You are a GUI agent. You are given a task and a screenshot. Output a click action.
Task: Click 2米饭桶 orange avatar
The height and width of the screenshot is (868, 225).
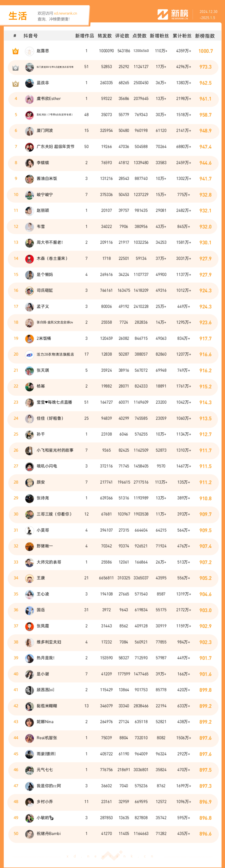[30, 339]
